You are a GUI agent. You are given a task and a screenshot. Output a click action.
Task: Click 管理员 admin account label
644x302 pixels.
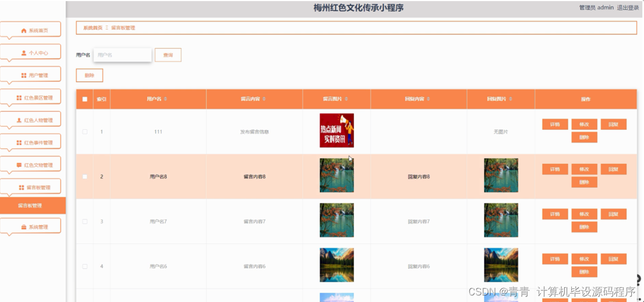(596, 7)
